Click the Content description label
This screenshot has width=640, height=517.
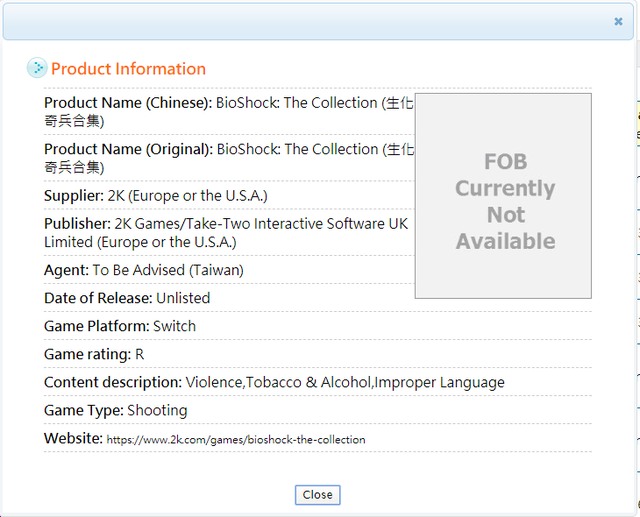[x=113, y=382]
